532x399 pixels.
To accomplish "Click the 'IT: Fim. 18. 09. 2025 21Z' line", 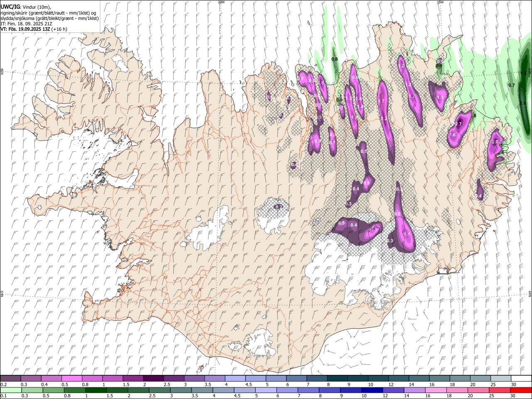I will (26, 24).
